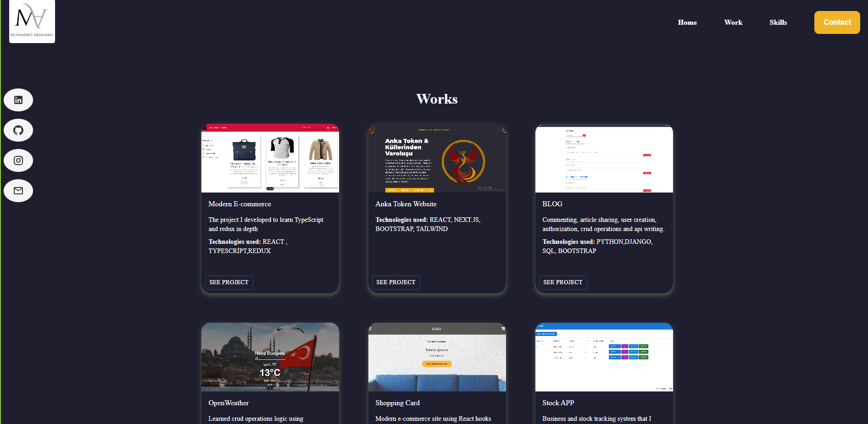The height and width of the screenshot is (424, 868).
Task: Select the Work nav item
Action: 733,22
